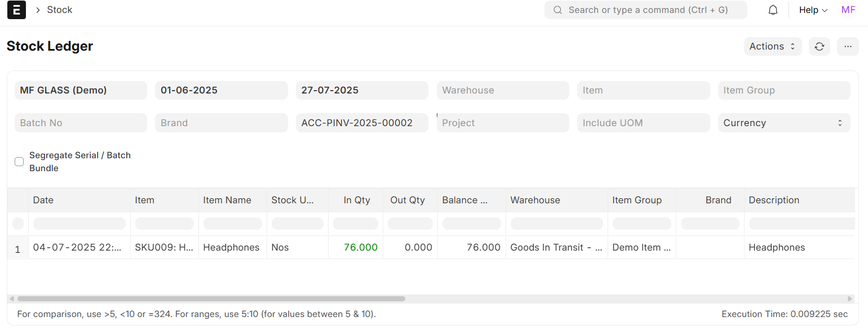The image size is (868, 330).
Task: Open the Goods In Transit warehouse cell
Action: click(x=557, y=247)
